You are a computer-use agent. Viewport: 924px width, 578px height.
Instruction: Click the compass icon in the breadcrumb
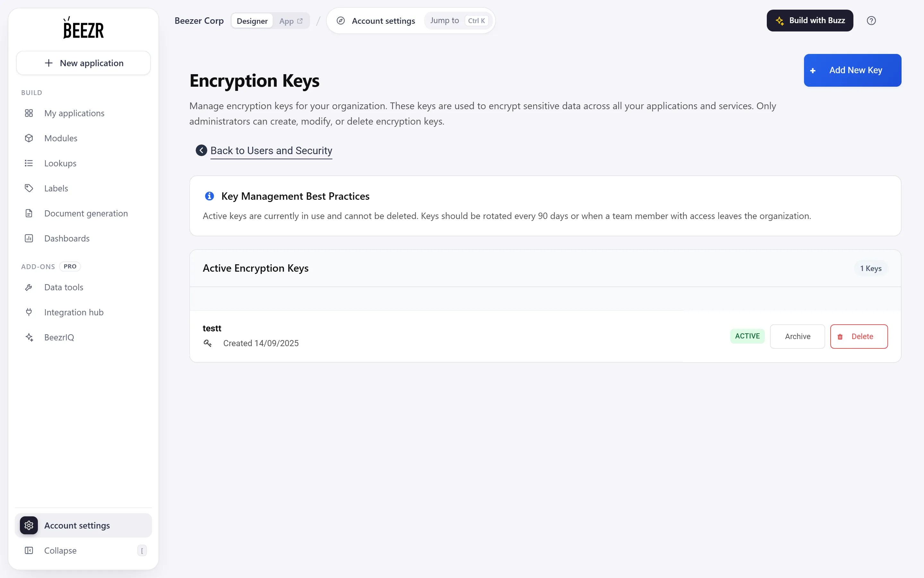[341, 21]
